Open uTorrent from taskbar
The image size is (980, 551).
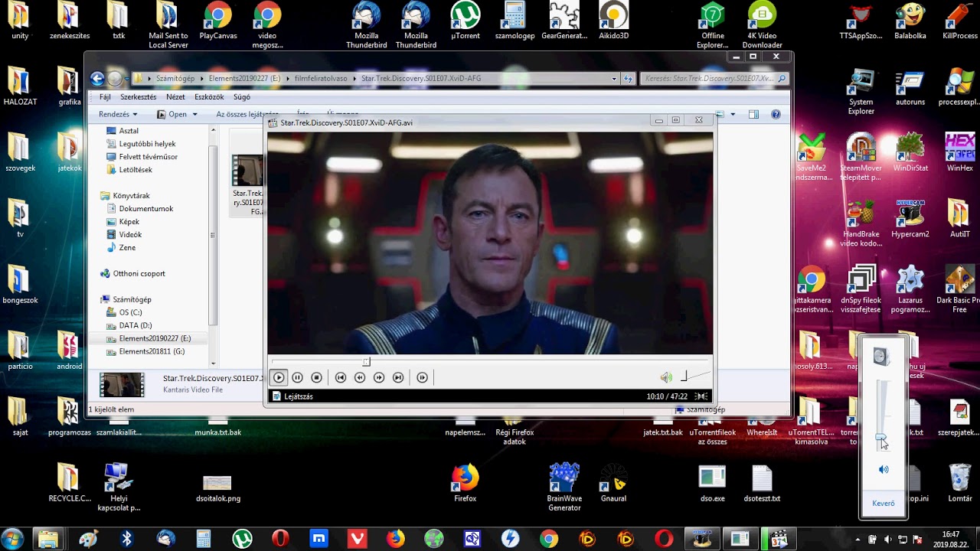pos(243,539)
